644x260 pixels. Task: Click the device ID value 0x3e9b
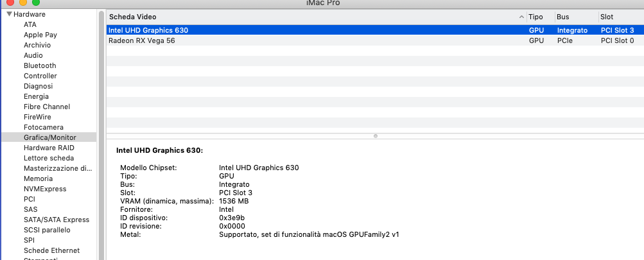(x=232, y=218)
